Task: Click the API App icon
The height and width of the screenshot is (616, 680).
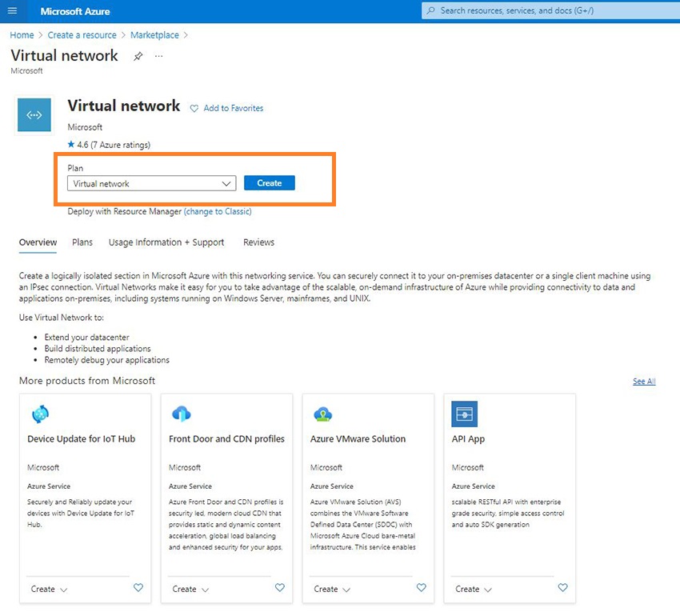Action: [464, 414]
